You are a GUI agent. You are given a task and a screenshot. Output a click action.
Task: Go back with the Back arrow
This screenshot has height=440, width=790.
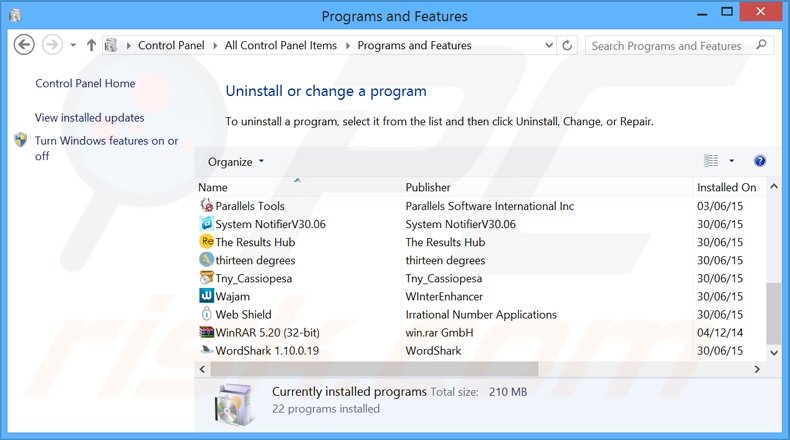tap(24, 45)
